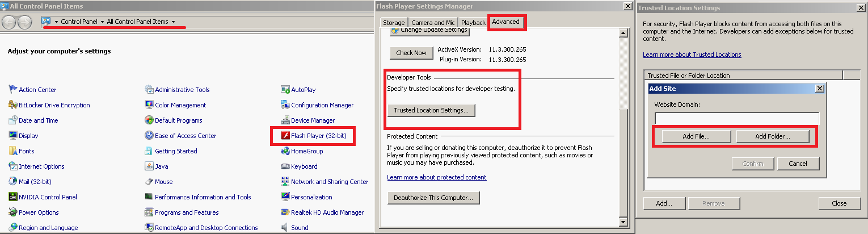Click Check Now button
Viewport: 868px width, 234px height.
(411, 53)
